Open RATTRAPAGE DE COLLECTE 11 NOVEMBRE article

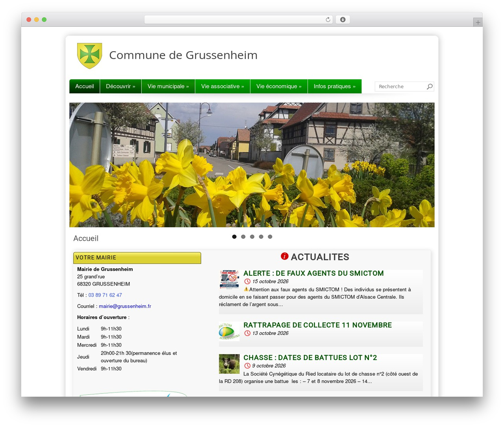317,325
